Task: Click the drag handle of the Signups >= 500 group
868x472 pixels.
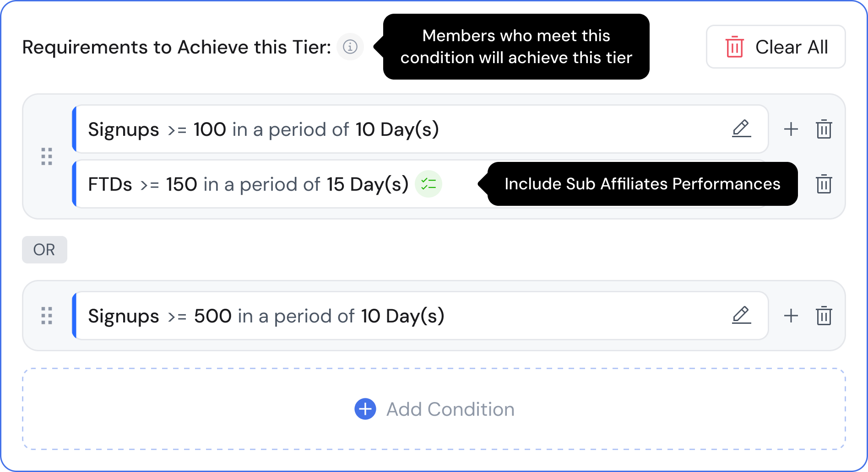Action: pos(47,316)
